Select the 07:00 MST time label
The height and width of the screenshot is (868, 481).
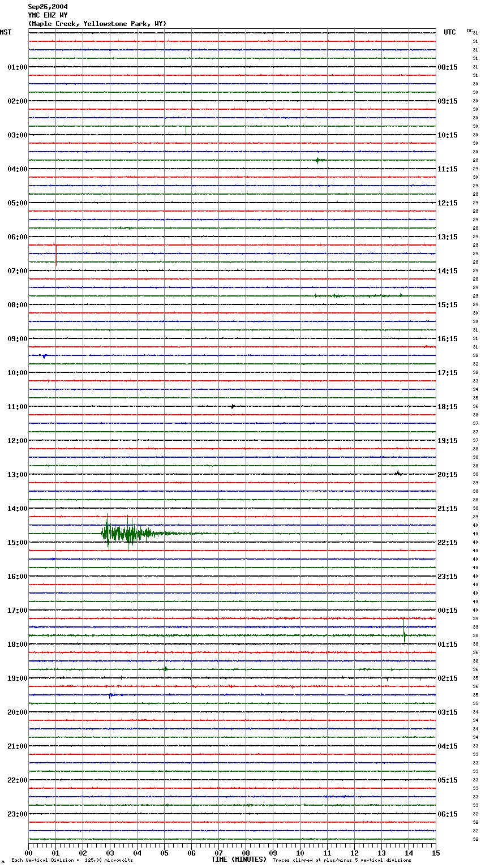(x=18, y=271)
